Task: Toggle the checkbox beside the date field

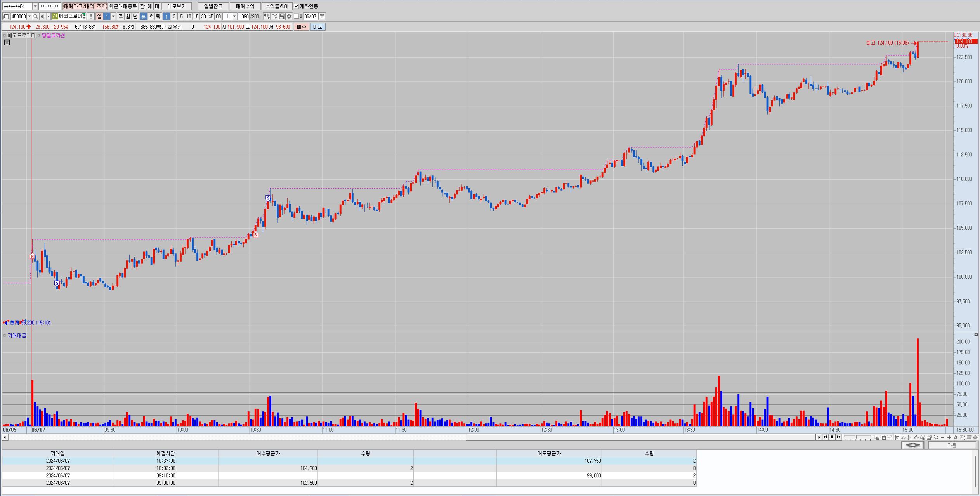Action: (x=297, y=16)
